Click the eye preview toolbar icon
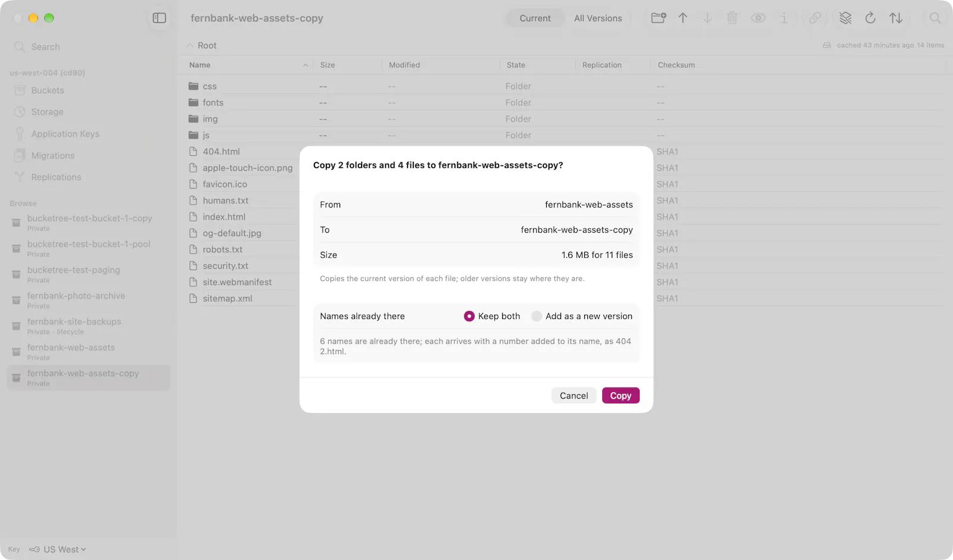Image resolution: width=953 pixels, height=560 pixels. point(758,18)
